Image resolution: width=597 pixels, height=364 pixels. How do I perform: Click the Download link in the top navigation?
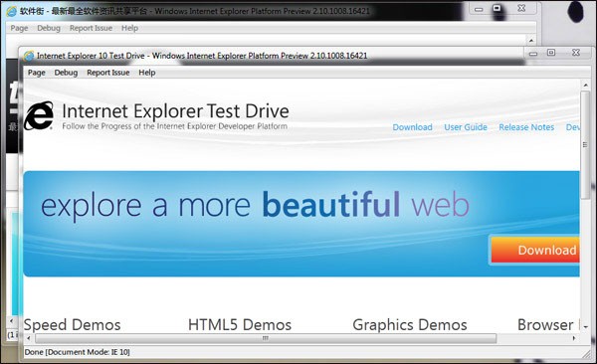point(412,127)
